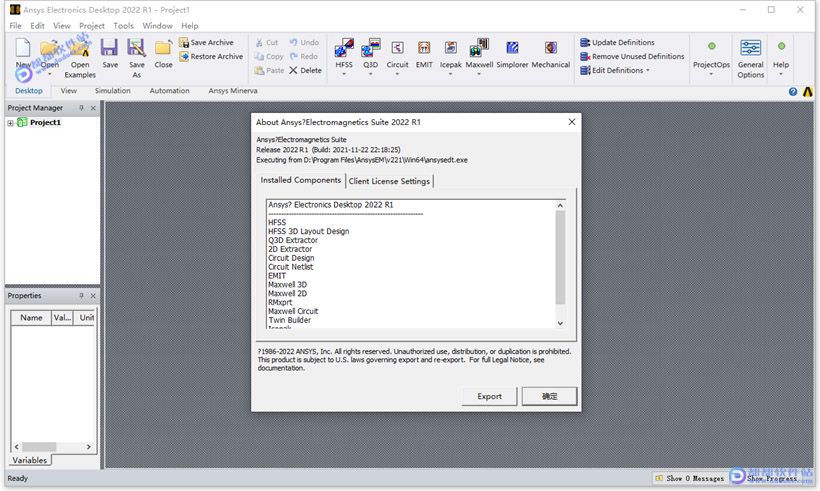Click the Ansys logo icon at right
Image resolution: width=820 pixels, height=491 pixels.
(x=808, y=92)
